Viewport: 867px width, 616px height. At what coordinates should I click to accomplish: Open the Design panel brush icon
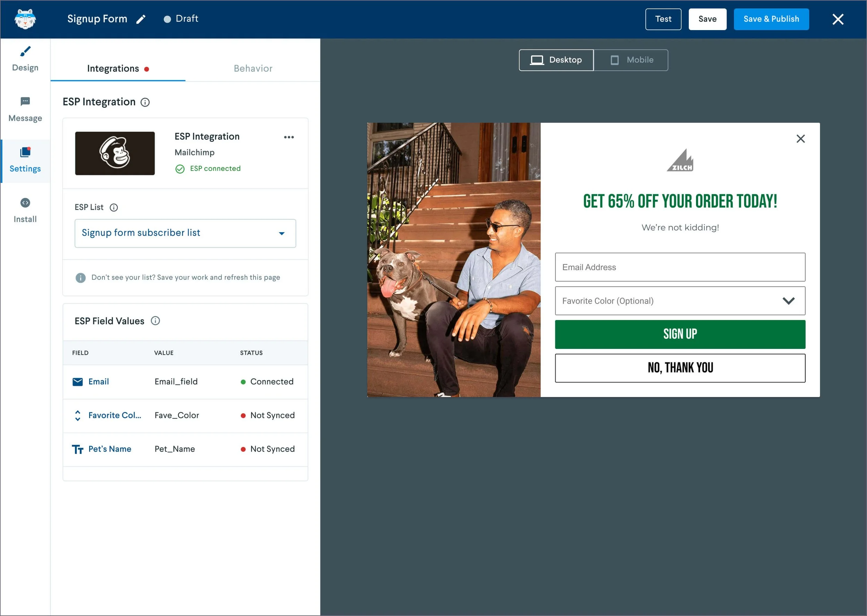pos(25,51)
